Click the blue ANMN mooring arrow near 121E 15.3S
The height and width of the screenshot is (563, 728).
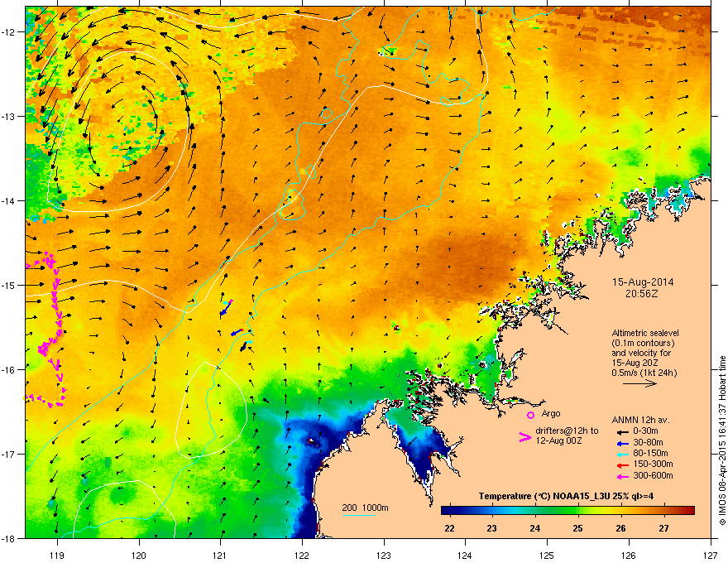[226, 309]
